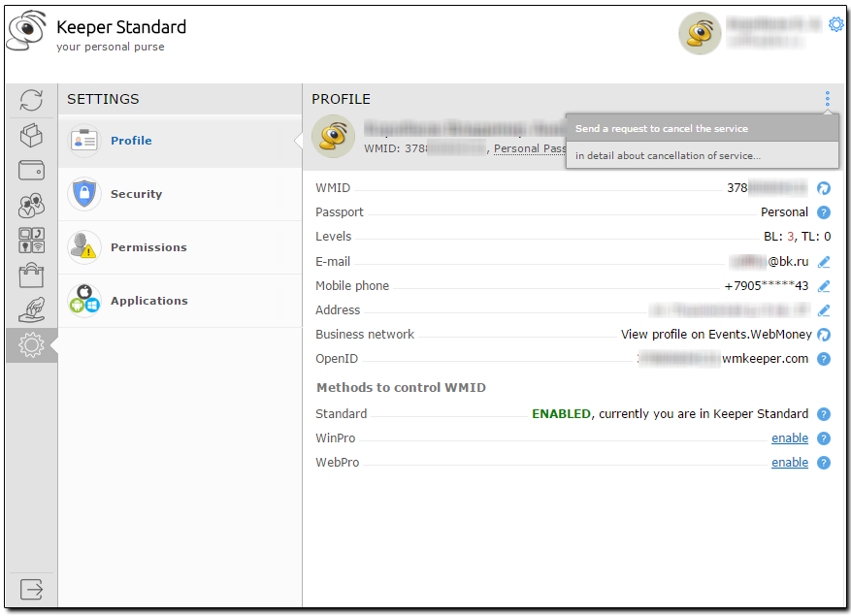Click the Profile ID card icon
The image size is (851, 616).
[x=84, y=141]
